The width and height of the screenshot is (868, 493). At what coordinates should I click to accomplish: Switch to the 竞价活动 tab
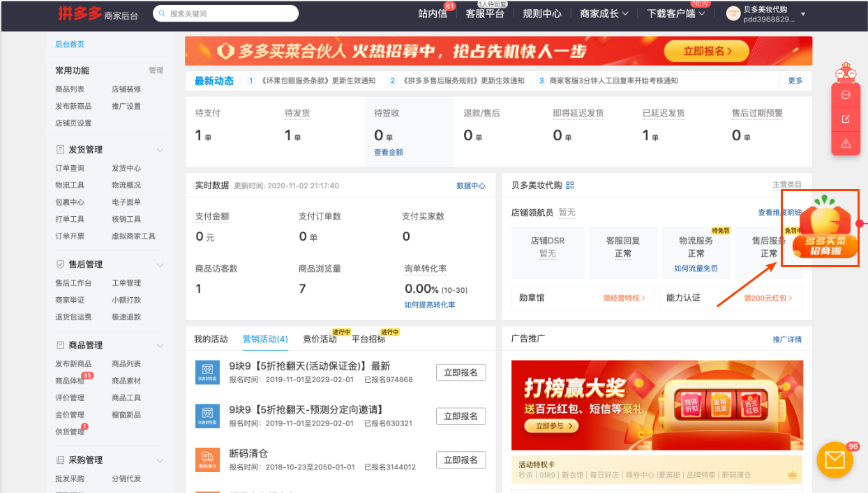(320, 339)
